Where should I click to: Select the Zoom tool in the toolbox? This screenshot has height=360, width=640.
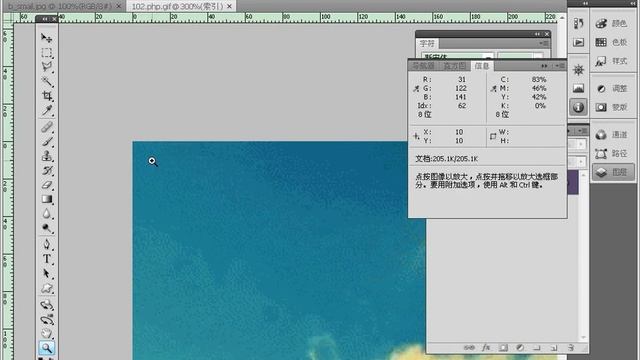coord(47,348)
